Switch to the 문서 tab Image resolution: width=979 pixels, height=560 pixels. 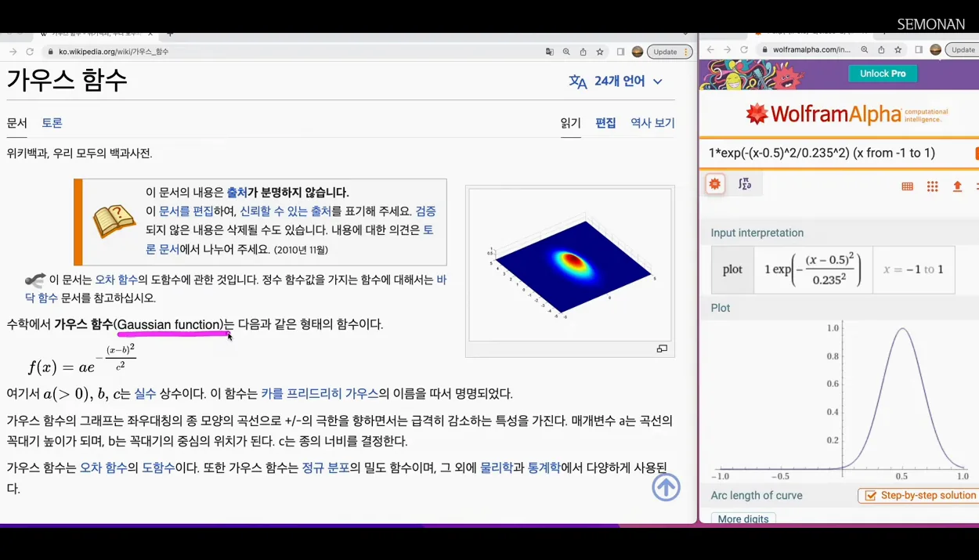[16, 123]
